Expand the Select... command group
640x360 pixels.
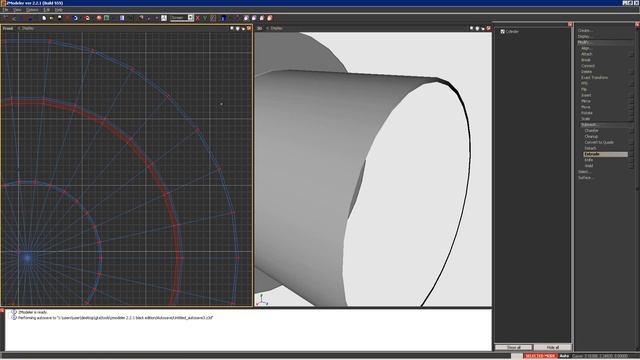pyautogui.click(x=584, y=172)
